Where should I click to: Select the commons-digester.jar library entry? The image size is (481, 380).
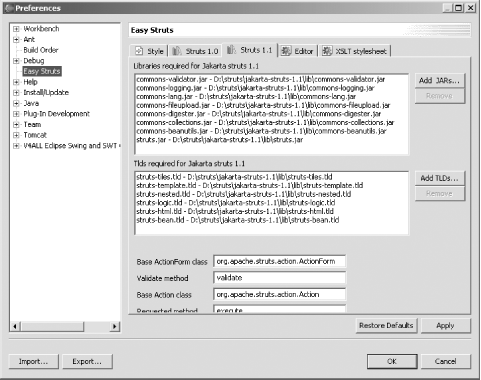point(259,114)
